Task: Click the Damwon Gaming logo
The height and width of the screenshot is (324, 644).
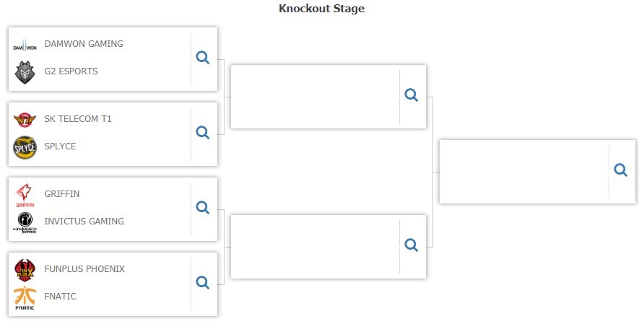Action: [x=25, y=45]
